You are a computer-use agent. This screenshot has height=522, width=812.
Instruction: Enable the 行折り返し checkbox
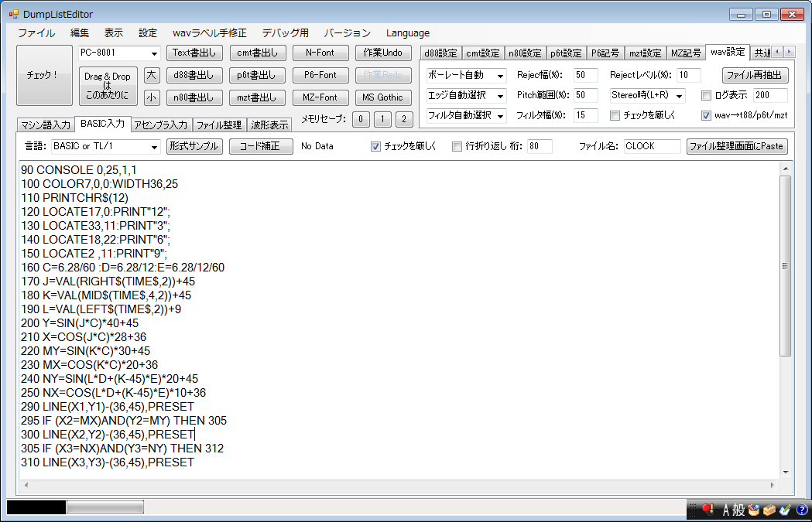(457, 146)
